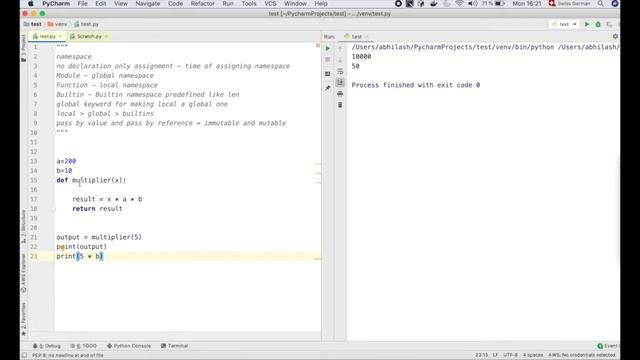
Task: Open the File menu
Action: (x=82, y=4)
